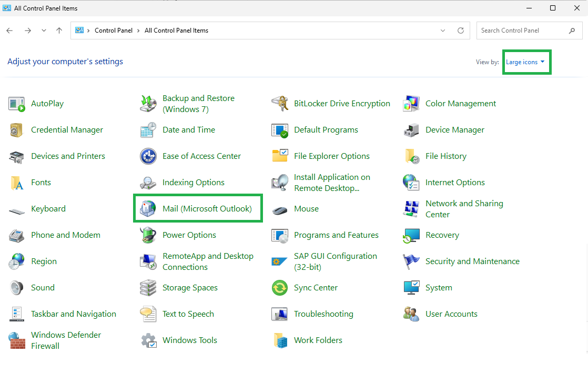Open the Color Management icon
The image size is (588, 383).
tap(411, 104)
